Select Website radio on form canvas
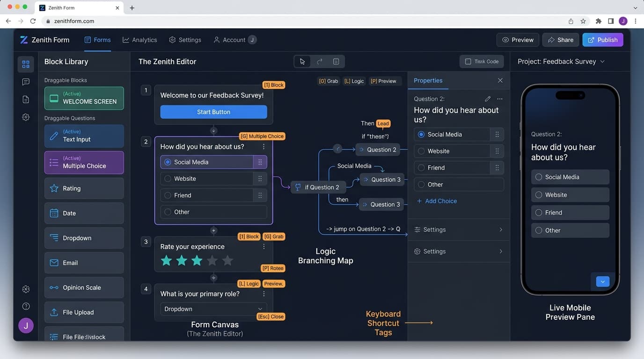 point(168,179)
